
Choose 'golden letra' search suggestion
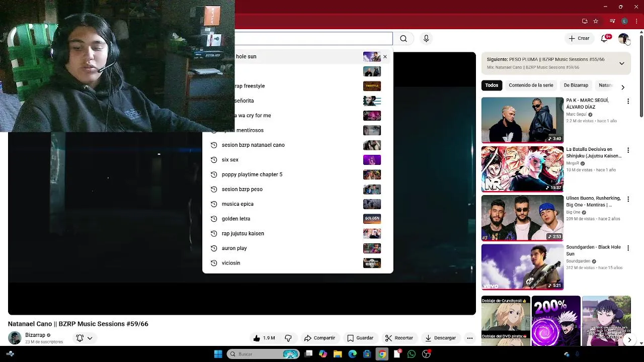(x=297, y=219)
